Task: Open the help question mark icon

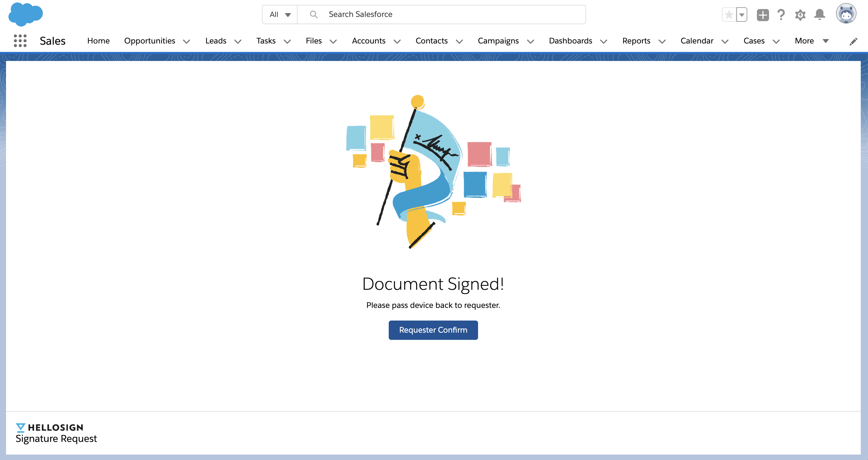Action: point(781,14)
